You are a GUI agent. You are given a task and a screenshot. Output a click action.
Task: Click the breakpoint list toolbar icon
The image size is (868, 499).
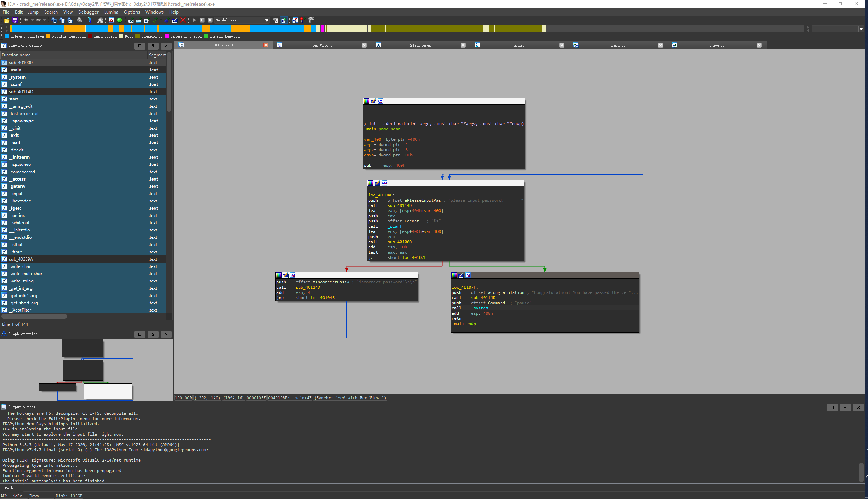(295, 20)
